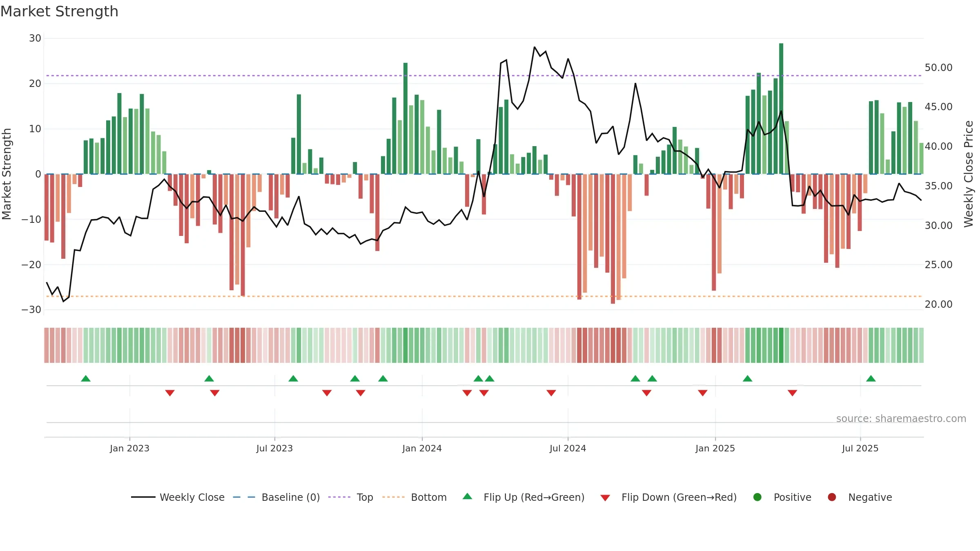980x551 pixels.
Task: Click the source: sharemaestro.com text
Action: tap(901, 418)
